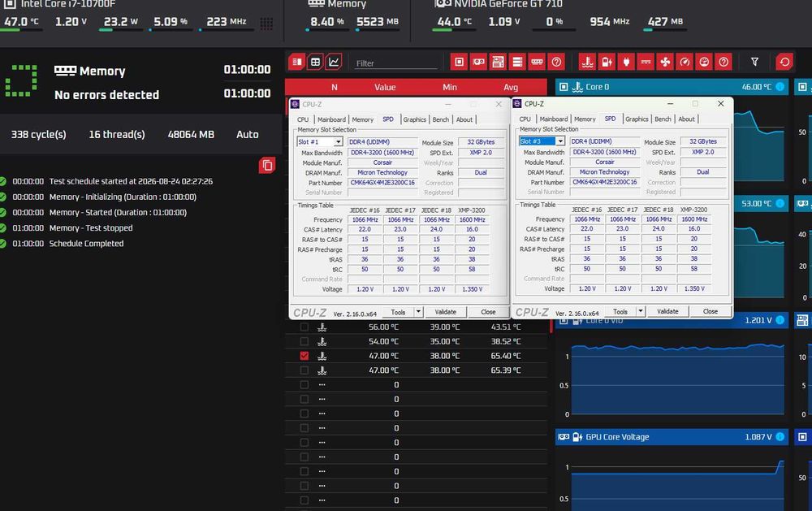Toggle the voltage sensor filter icon
This screenshot has height=511, width=812.
click(x=607, y=63)
